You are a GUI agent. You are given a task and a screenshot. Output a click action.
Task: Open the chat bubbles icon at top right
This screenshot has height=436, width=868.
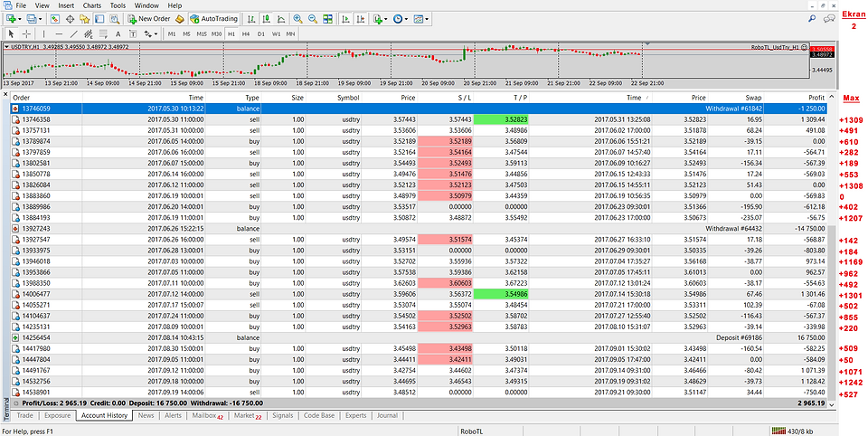(829, 19)
